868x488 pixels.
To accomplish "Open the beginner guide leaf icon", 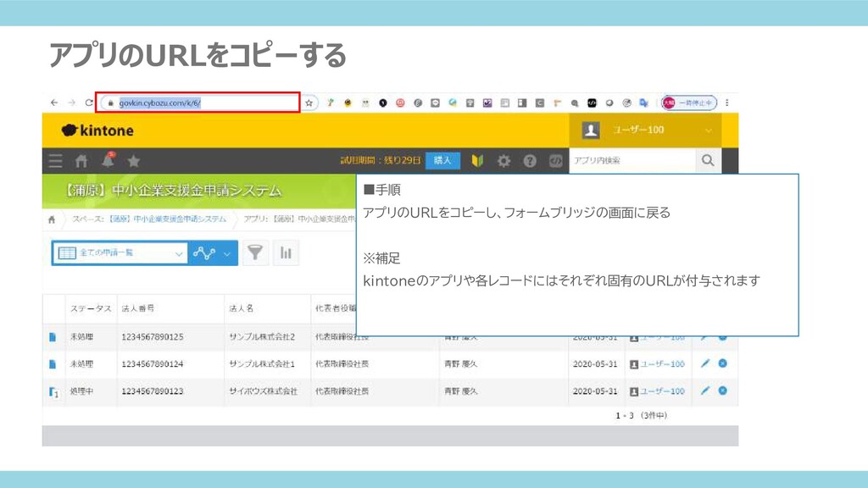I will pyautogui.click(x=477, y=160).
